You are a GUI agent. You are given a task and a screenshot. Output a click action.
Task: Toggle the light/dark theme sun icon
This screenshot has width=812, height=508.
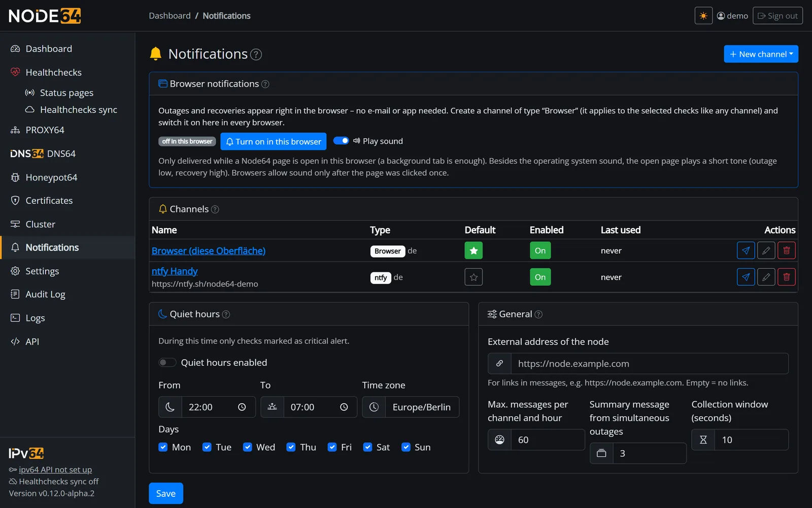point(703,16)
